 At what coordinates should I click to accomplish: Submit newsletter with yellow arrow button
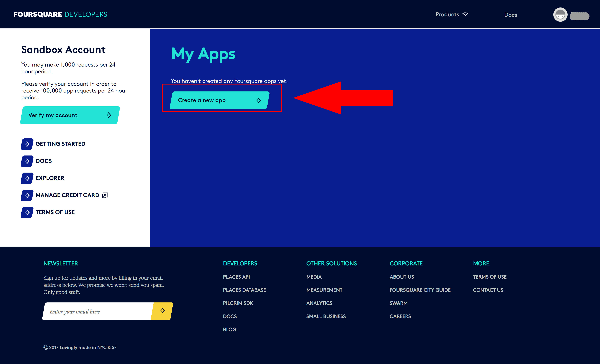[x=162, y=311]
